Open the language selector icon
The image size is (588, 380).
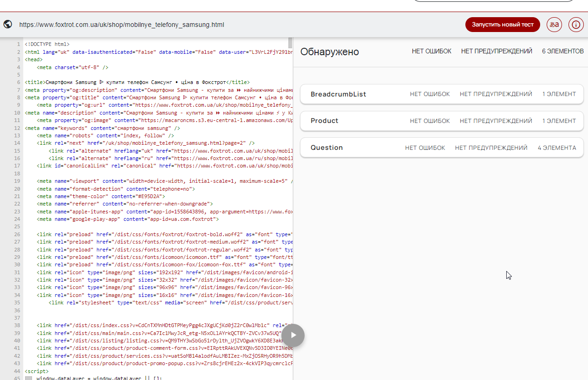554,25
